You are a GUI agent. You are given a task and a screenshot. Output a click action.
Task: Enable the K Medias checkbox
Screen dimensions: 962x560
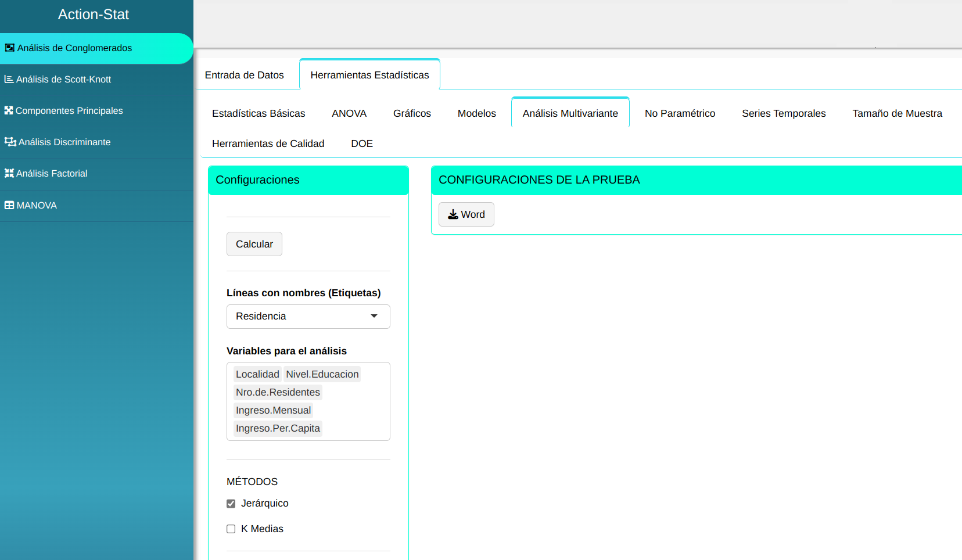(231, 529)
